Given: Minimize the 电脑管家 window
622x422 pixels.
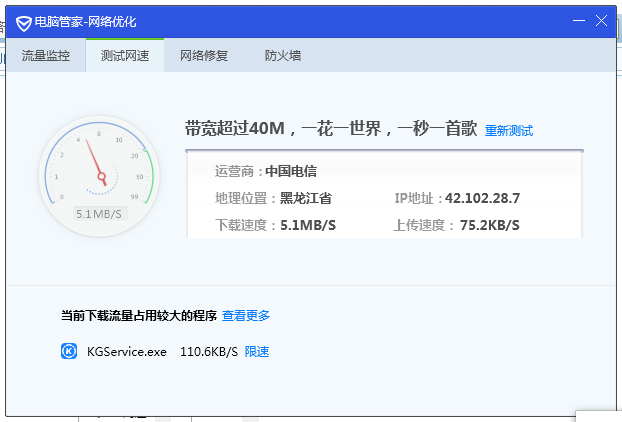Looking at the screenshot, I should tap(579, 21).
